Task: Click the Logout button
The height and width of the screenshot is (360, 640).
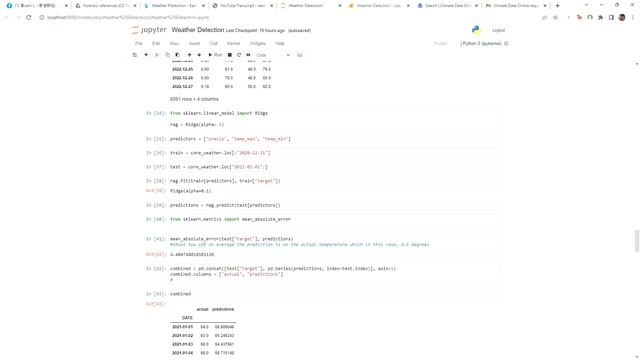Action: click(x=498, y=30)
